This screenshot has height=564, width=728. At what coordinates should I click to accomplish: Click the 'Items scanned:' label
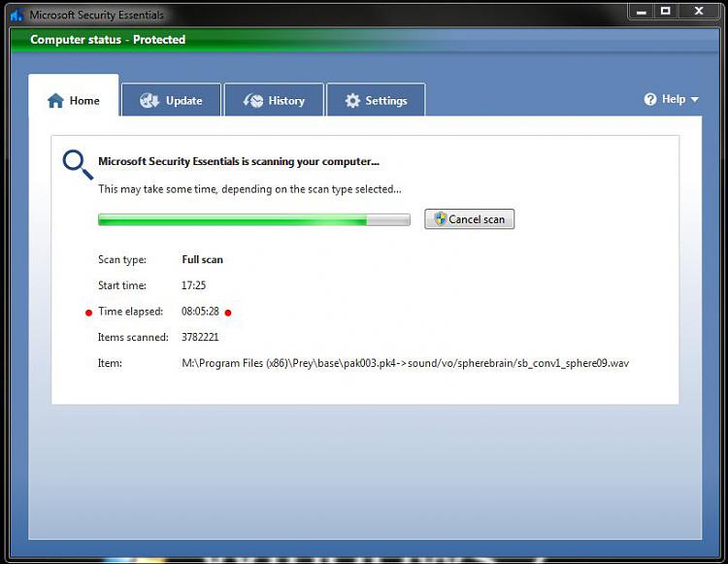133,338
